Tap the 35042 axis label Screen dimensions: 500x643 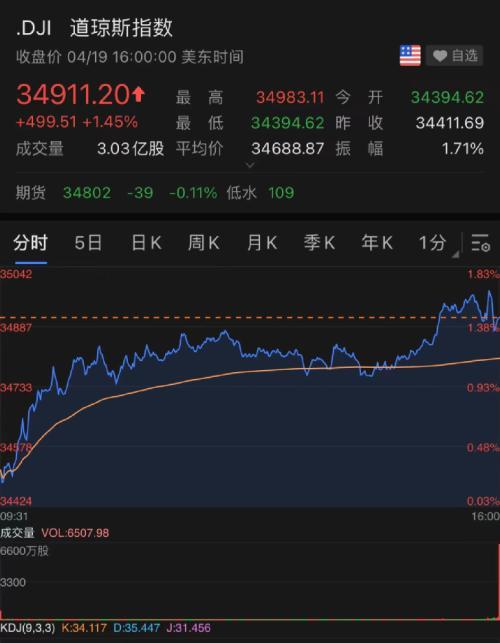coord(16,274)
